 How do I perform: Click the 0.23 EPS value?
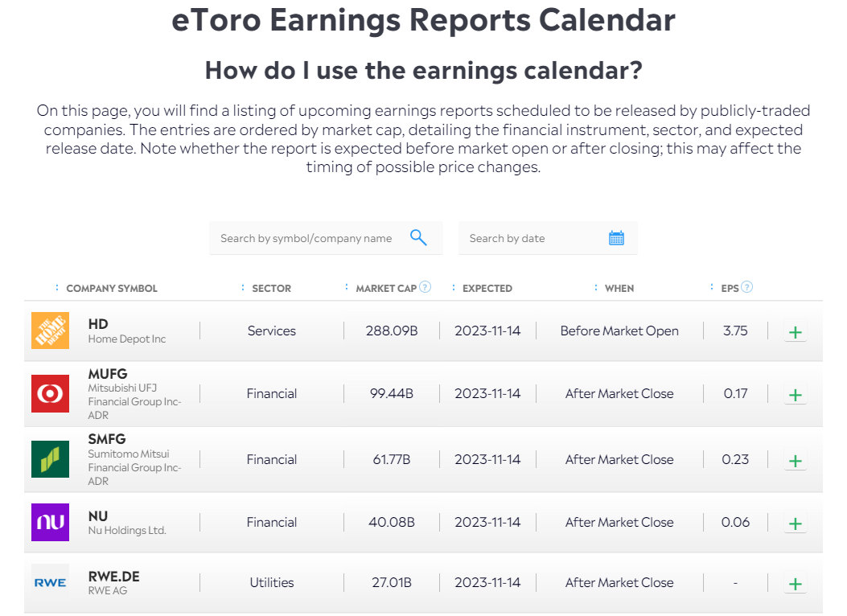click(735, 459)
